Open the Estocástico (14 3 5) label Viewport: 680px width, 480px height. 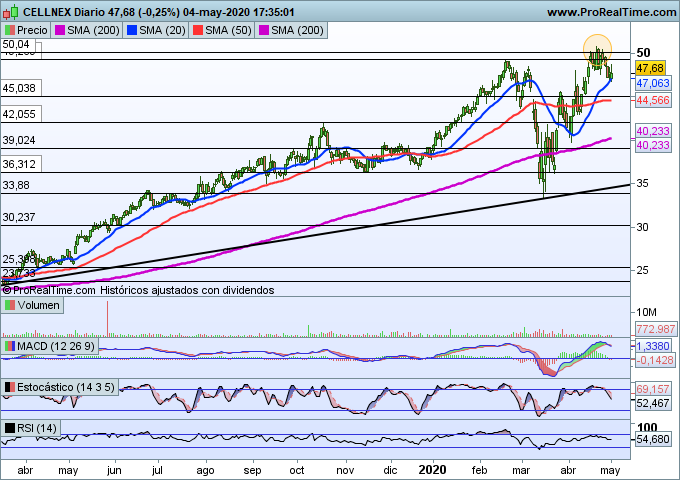pyautogui.click(x=60, y=387)
